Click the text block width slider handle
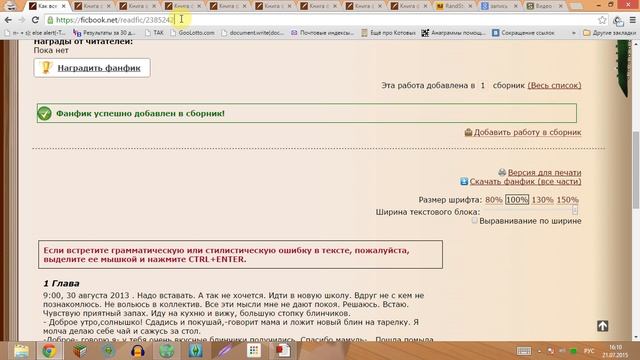The width and height of the screenshot is (640, 360). click(x=575, y=210)
